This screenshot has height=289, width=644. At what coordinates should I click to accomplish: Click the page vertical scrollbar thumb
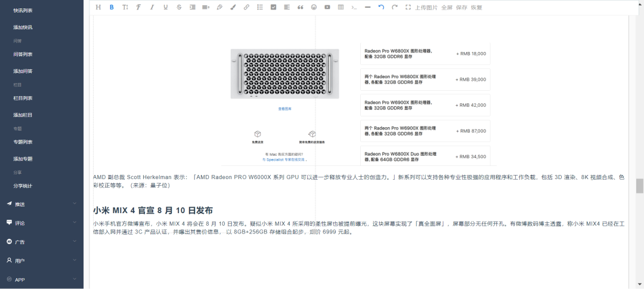point(639,186)
